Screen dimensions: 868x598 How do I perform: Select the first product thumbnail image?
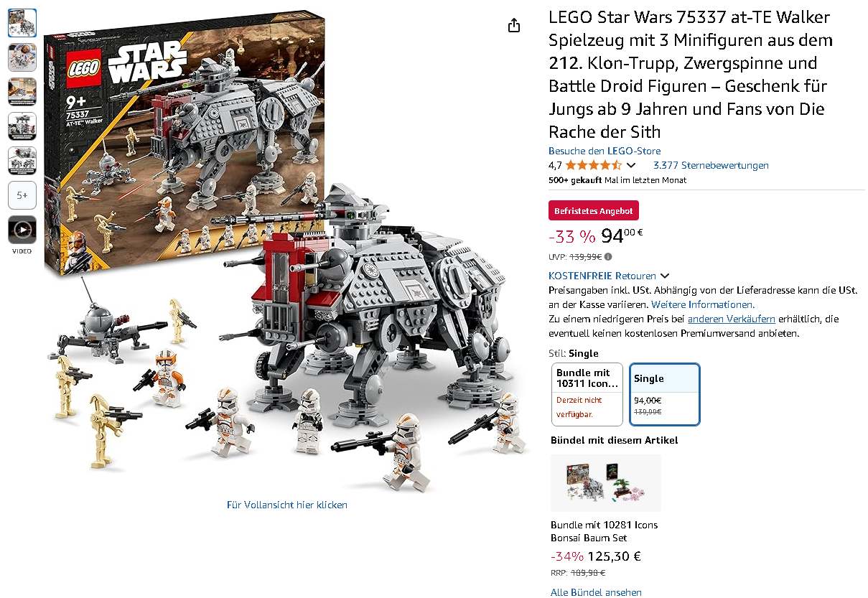(22, 23)
